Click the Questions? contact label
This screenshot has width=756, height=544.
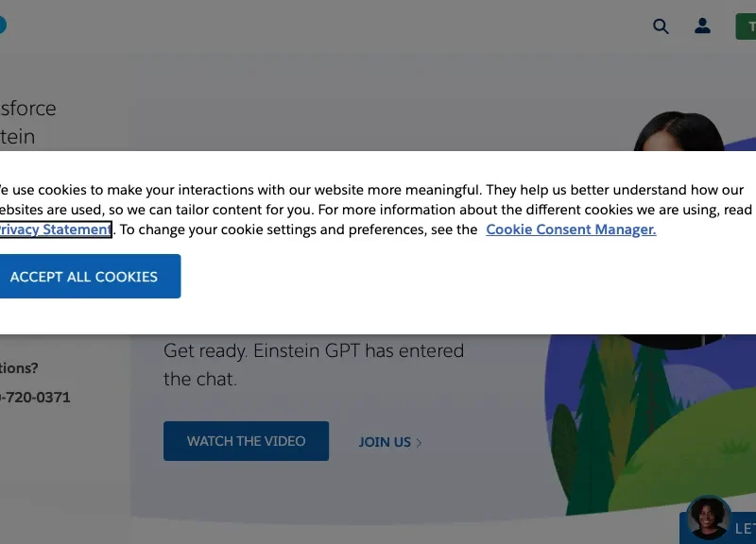pyautogui.click(x=19, y=368)
